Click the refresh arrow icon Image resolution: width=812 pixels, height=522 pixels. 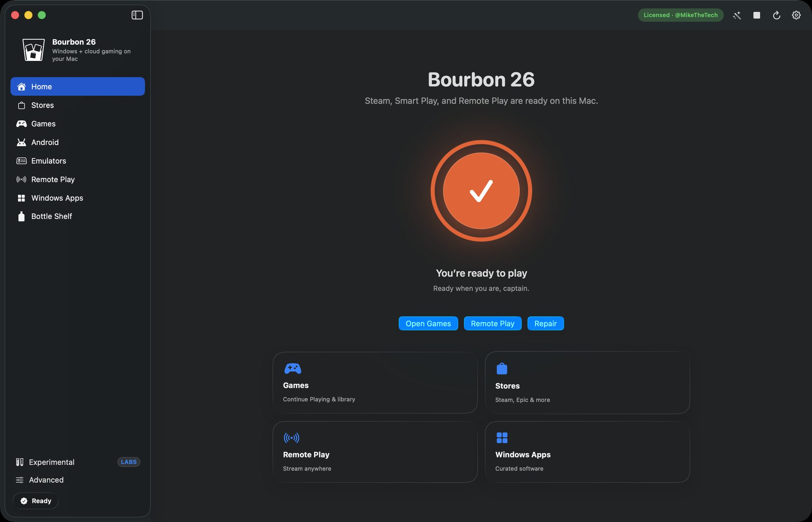pyautogui.click(x=776, y=15)
